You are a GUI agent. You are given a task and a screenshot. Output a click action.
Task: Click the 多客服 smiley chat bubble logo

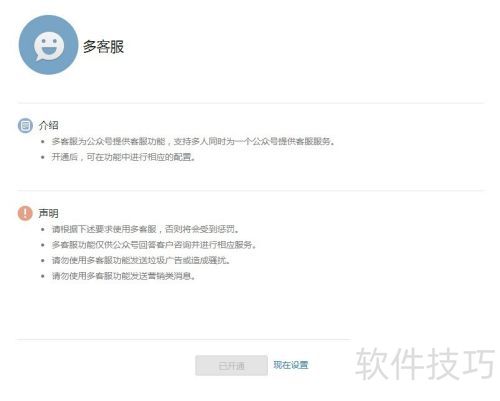click(x=48, y=45)
